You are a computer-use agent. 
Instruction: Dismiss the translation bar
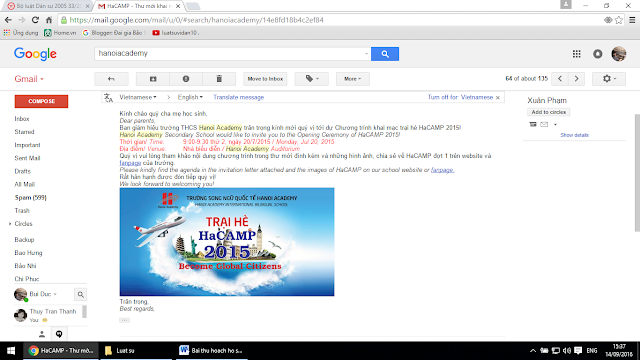point(498,98)
